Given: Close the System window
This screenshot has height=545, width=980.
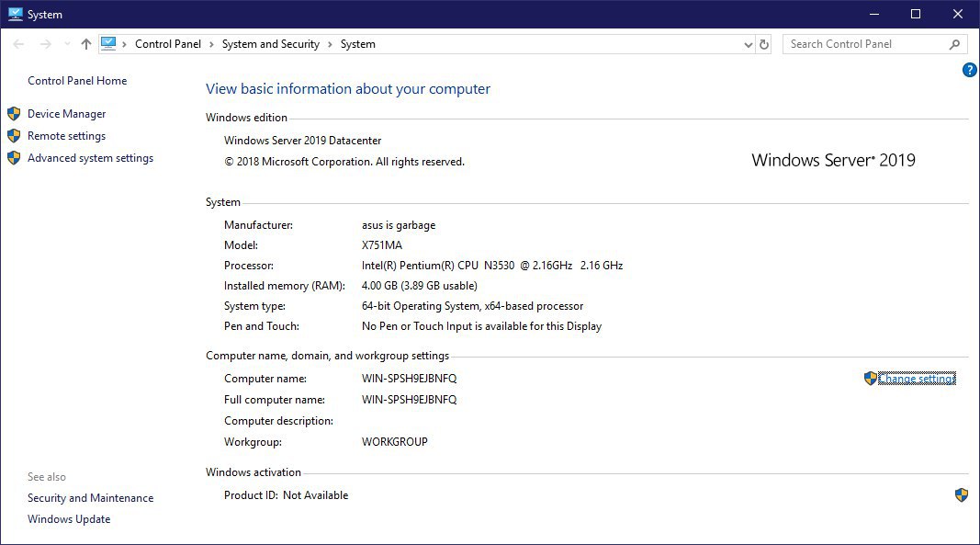Looking at the screenshot, I should click(958, 14).
